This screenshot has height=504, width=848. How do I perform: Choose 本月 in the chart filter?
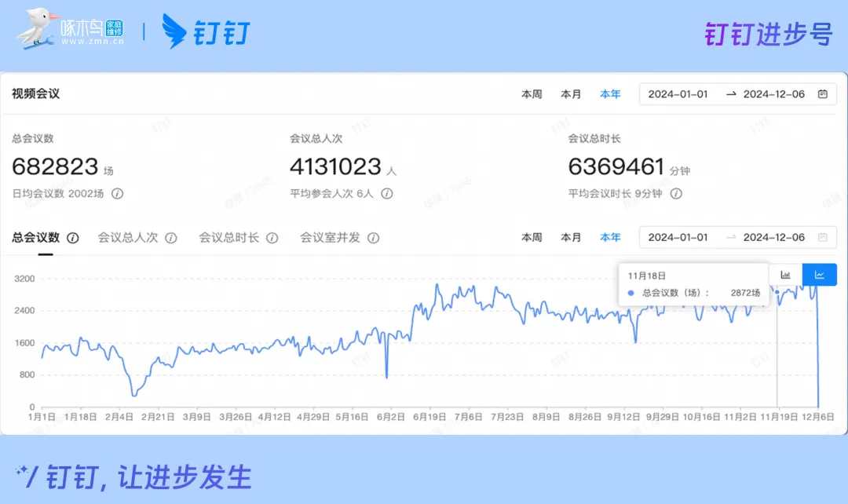pos(571,237)
